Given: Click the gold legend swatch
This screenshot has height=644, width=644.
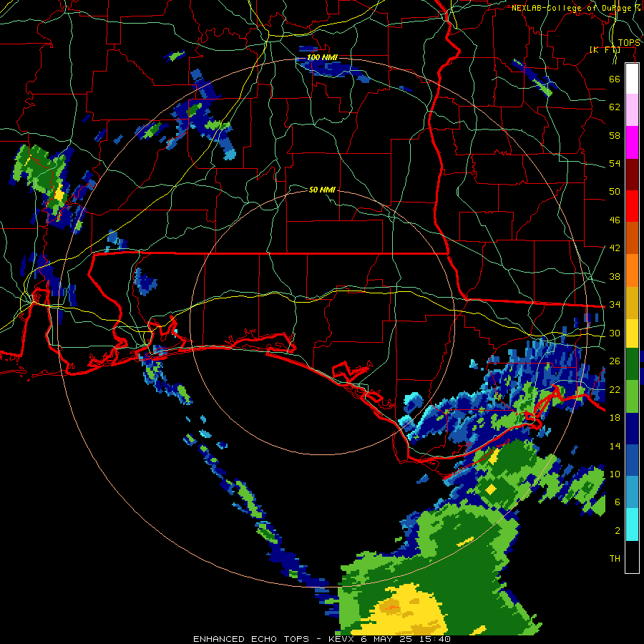Looking at the screenshot, I should (632, 303).
